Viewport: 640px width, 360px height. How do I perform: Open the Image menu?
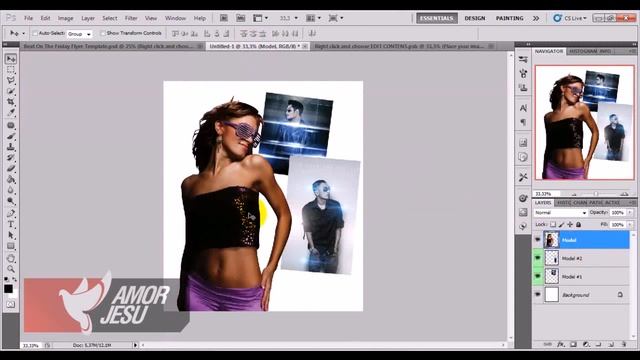pyautogui.click(x=65, y=18)
